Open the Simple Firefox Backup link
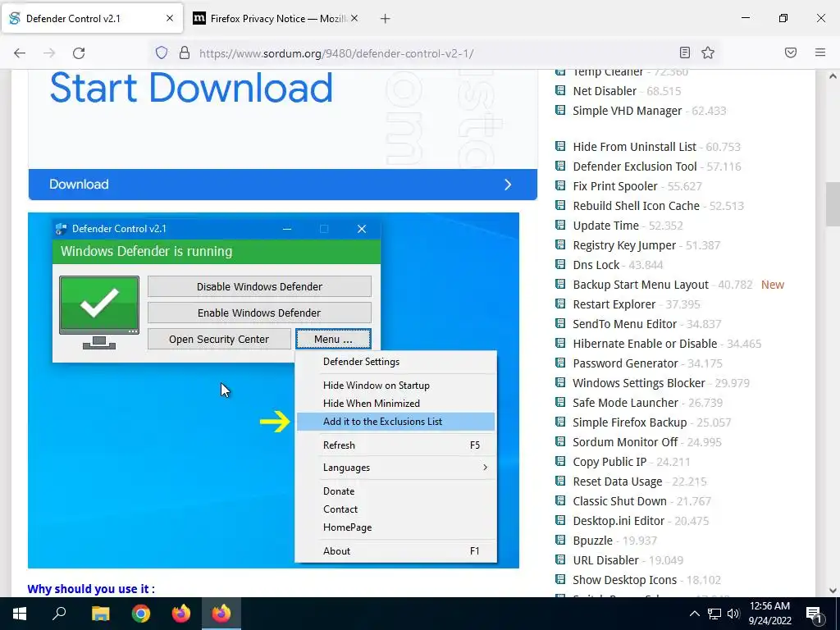This screenshot has width=840, height=630. (629, 422)
